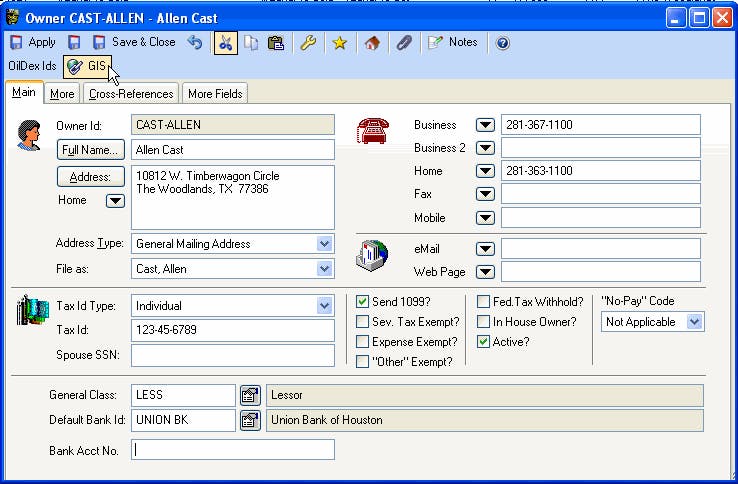The height and width of the screenshot is (484, 738).
Task: Open the Mobile phone type arrow
Action: (x=485, y=218)
